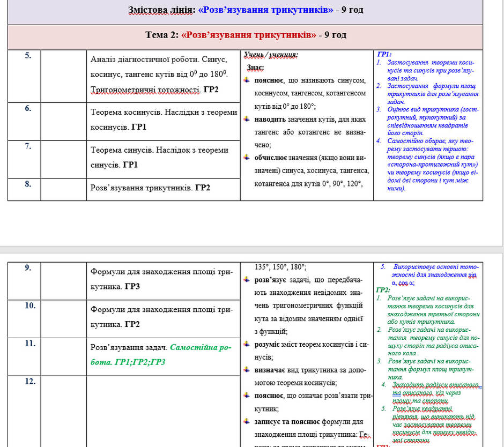
Task: Select row number "11." cell
Action: click(x=25, y=357)
